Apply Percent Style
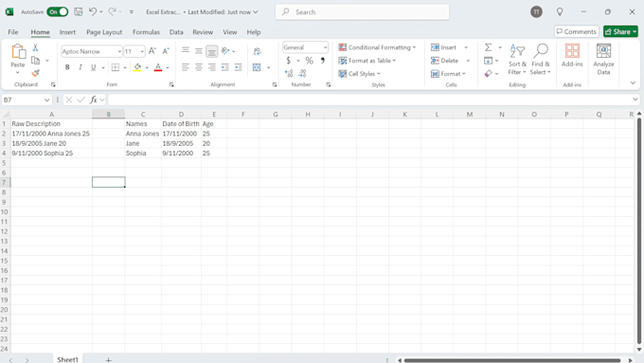This screenshot has width=644, height=363. pos(309,61)
